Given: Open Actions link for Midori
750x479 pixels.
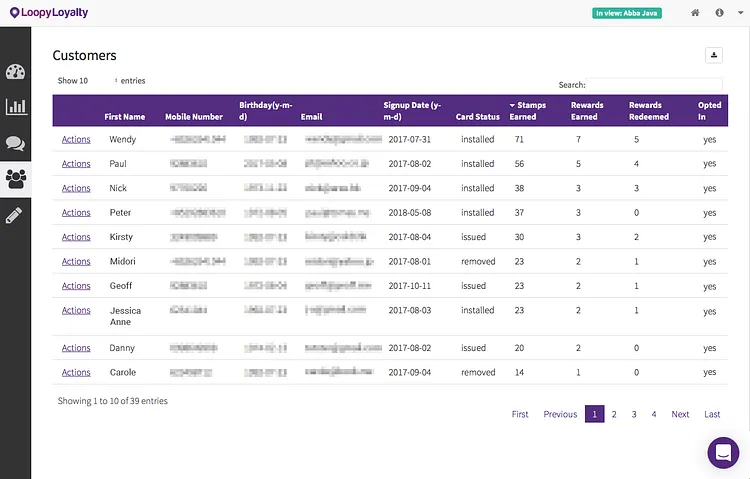Looking at the screenshot, I should click(76, 261).
